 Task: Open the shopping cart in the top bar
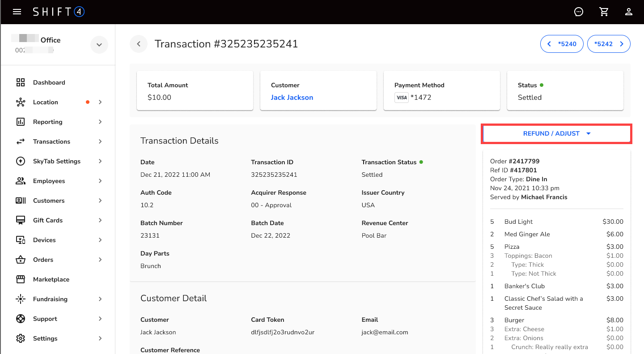(604, 12)
